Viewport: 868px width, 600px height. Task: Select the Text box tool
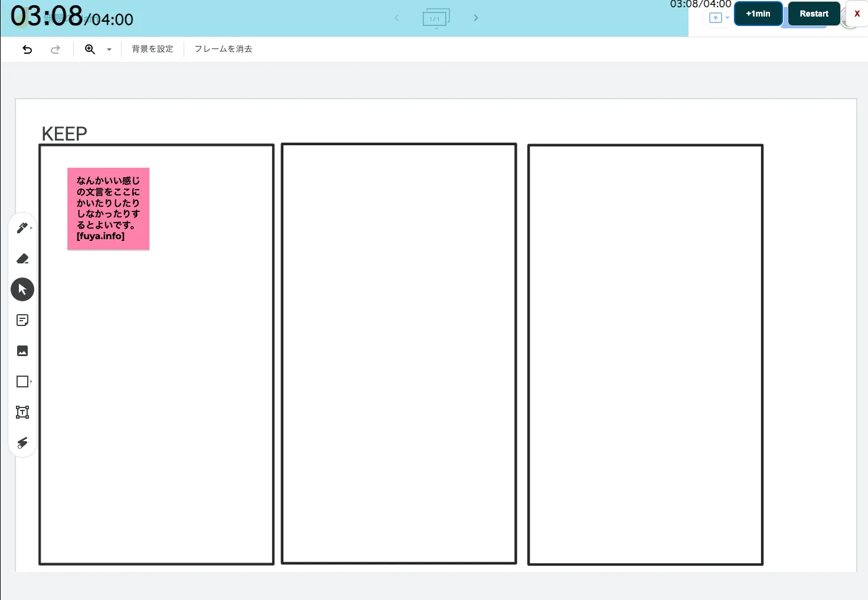(x=22, y=412)
